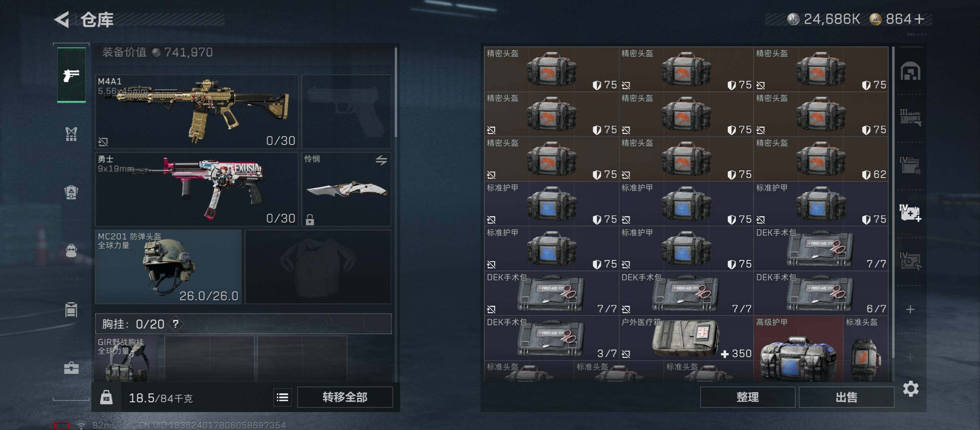Open the list view icon beside 转移全部
Screen dimensions: 980x430
282,397
